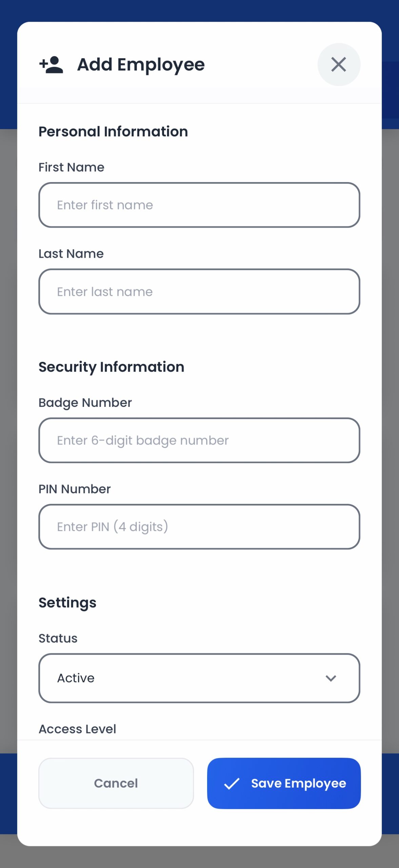The width and height of the screenshot is (399, 868).
Task: Select the Personal Information section heading
Action: [x=113, y=132]
